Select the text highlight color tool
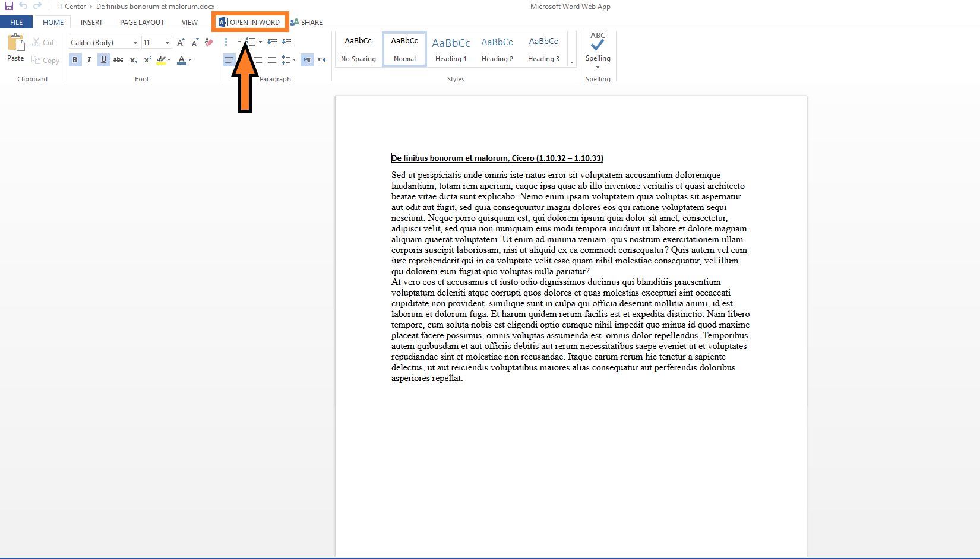Screen dimensions: 980x559 point(161,60)
